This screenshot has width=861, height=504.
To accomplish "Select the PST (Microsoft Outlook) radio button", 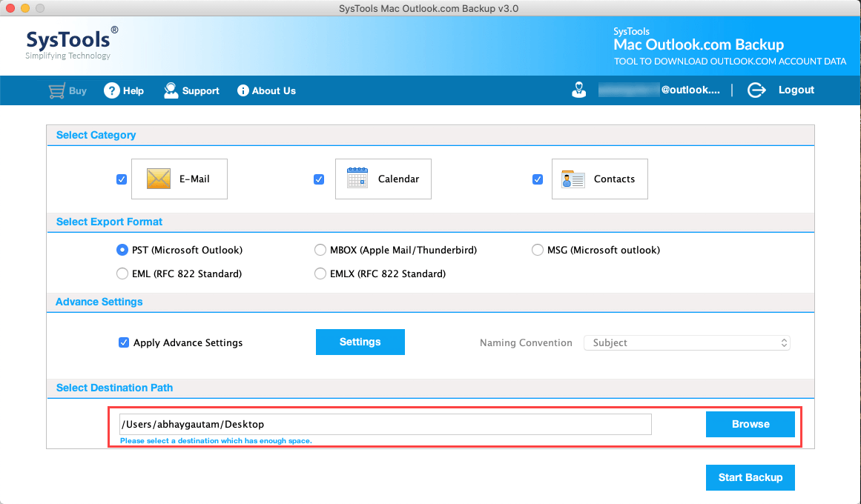I will coord(122,250).
